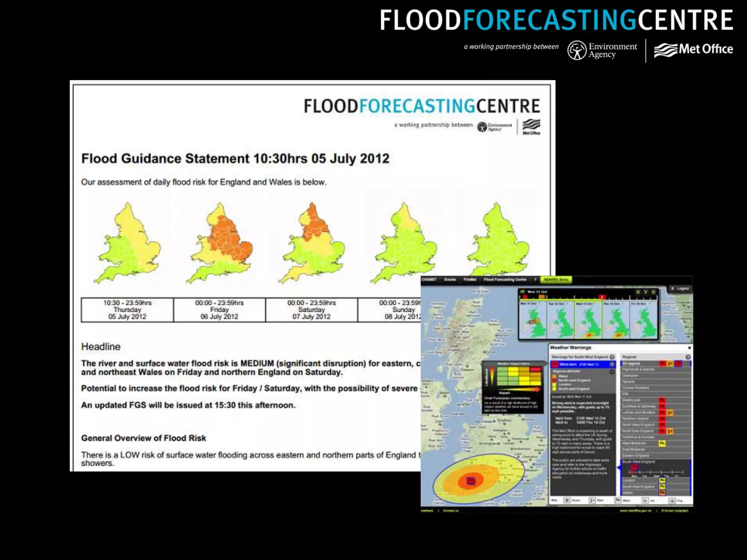Click the Regions panel help icon

click(688, 357)
